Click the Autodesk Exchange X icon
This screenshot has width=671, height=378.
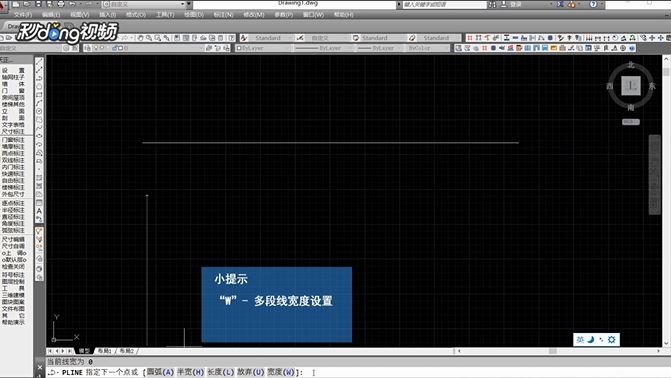[560, 4]
